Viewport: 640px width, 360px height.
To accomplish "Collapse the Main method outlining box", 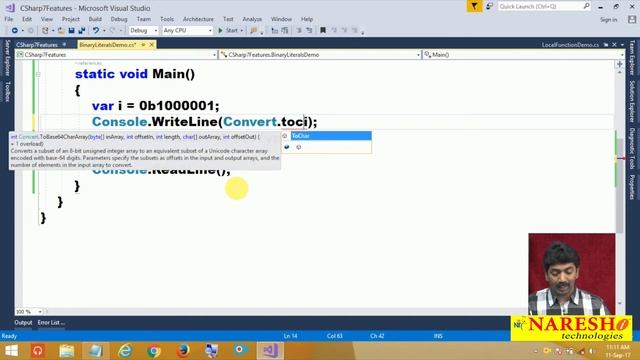I will click(38, 74).
